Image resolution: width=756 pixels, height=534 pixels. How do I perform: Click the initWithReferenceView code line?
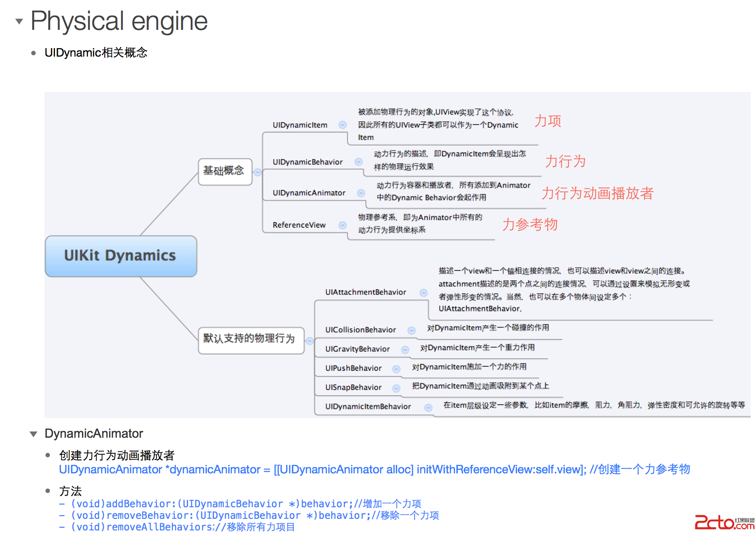point(374,469)
